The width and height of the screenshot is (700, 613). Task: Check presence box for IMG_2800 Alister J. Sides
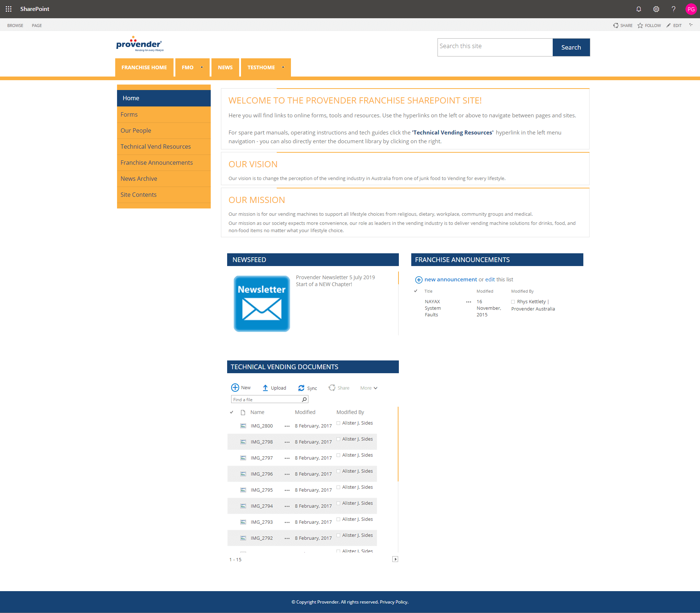(x=338, y=423)
